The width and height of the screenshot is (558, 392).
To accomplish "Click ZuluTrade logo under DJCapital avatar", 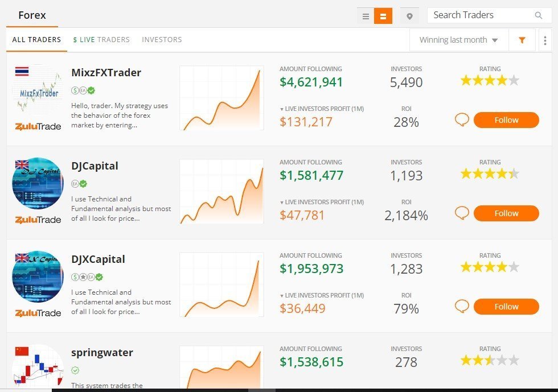I will coord(38,220).
